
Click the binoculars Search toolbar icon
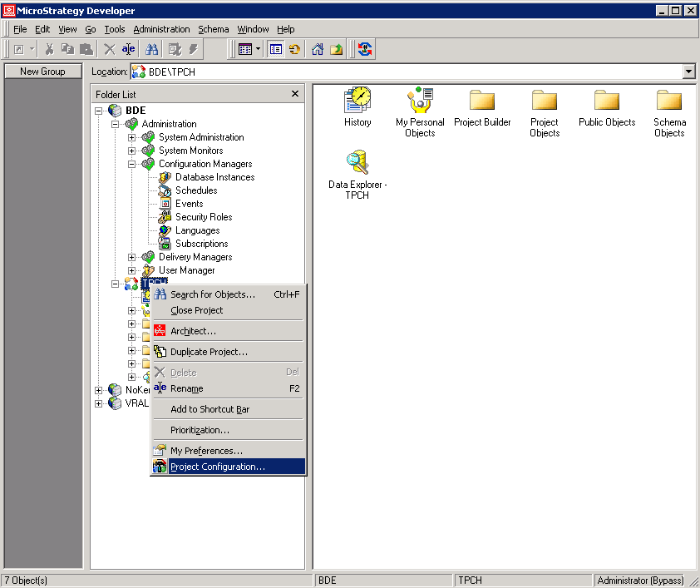(x=152, y=49)
